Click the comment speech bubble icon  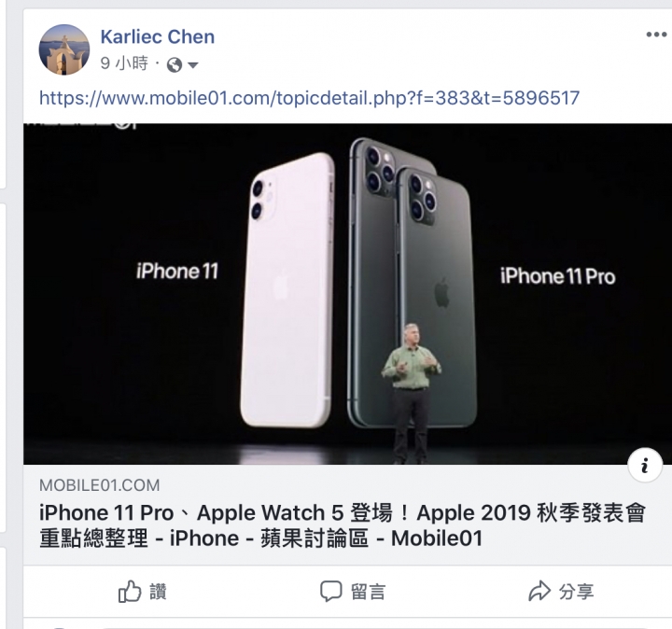coord(330,592)
